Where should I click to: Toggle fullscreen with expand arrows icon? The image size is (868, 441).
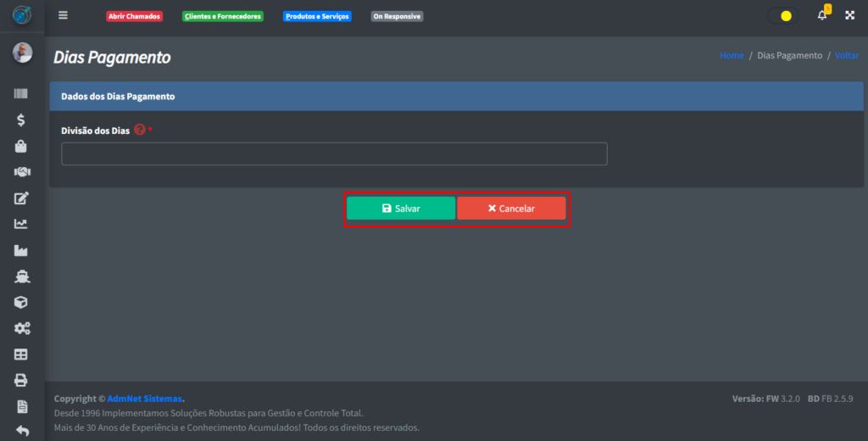click(x=849, y=15)
